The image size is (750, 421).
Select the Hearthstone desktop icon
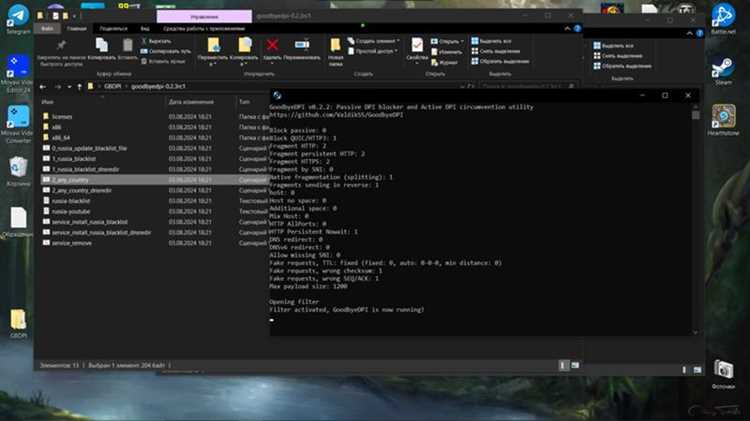click(x=723, y=120)
